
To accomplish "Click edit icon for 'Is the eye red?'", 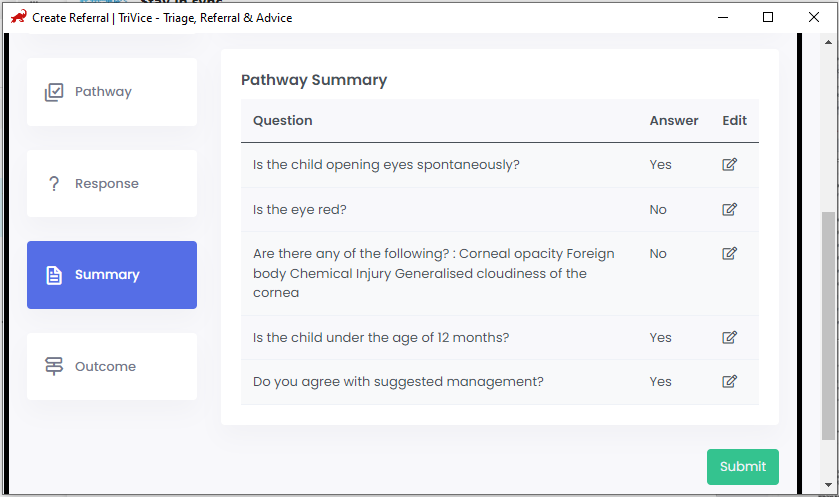I will pyautogui.click(x=730, y=210).
